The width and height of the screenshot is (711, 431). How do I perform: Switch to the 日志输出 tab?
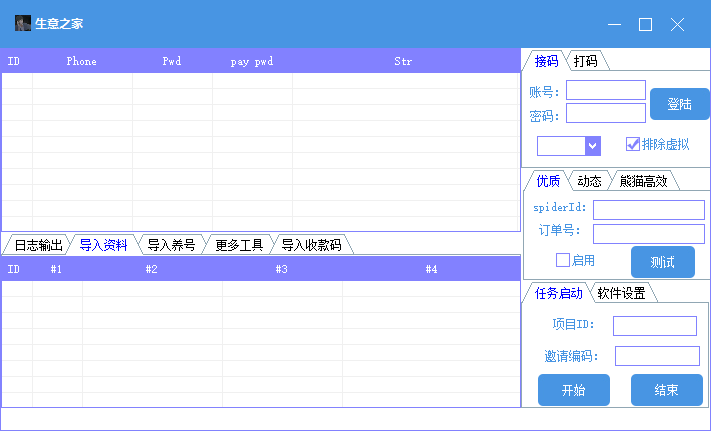(38, 245)
